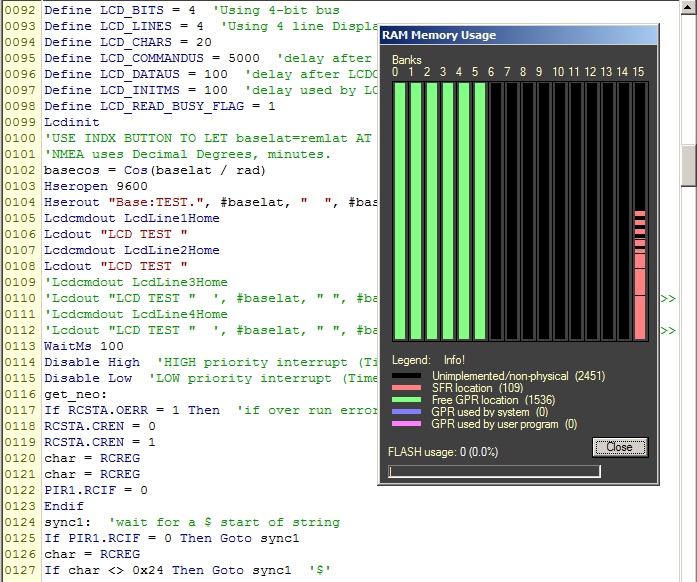This screenshot has height=582, width=697.
Task: Select the black Unimplemented legend swatch
Action: [406, 376]
